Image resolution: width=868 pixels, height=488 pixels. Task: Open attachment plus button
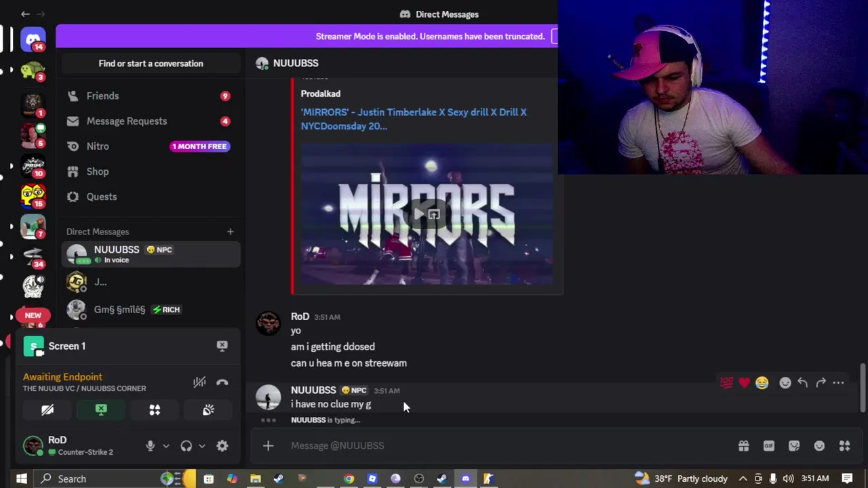click(268, 445)
